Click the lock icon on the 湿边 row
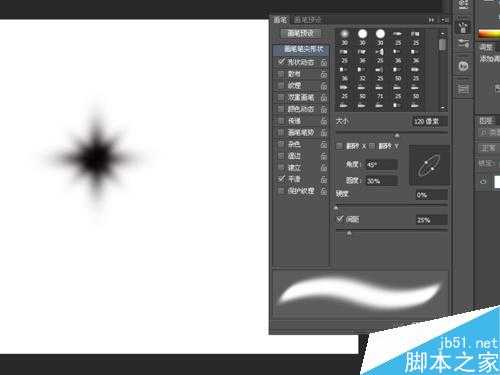Viewport: 500px width, 375px height. (324, 156)
